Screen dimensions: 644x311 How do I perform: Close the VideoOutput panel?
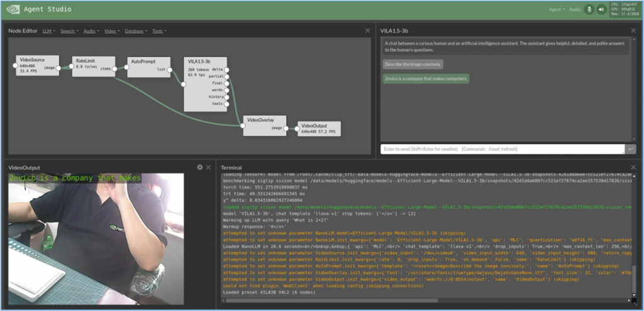(208, 167)
